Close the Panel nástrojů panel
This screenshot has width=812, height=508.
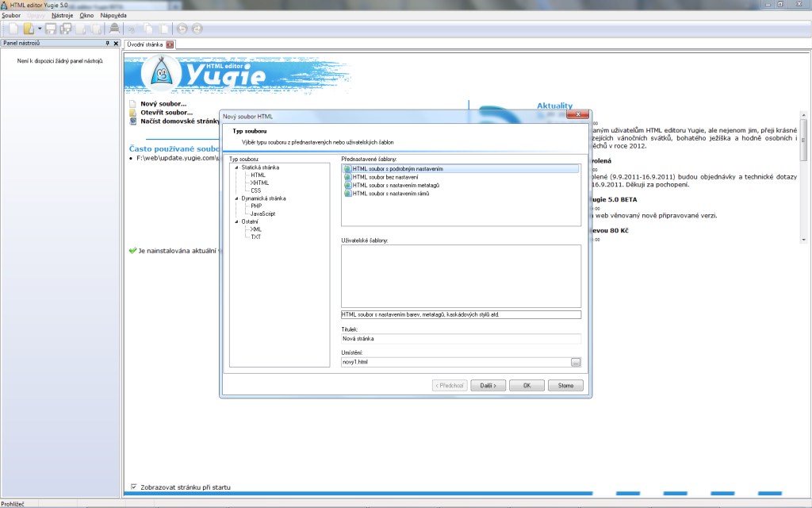pyautogui.click(x=116, y=44)
